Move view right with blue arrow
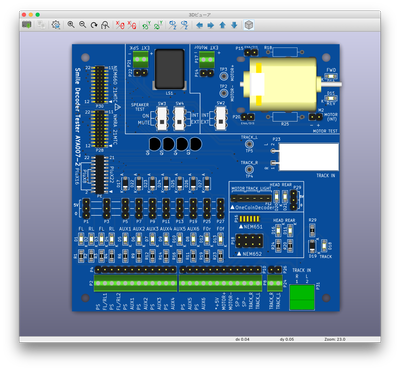The image size is (400, 370). tap(211, 25)
